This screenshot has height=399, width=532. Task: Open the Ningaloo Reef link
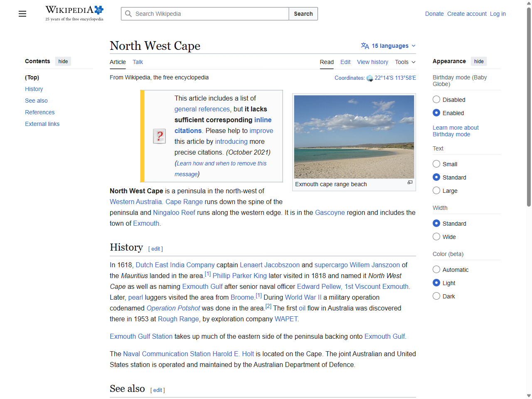pos(174,212)
